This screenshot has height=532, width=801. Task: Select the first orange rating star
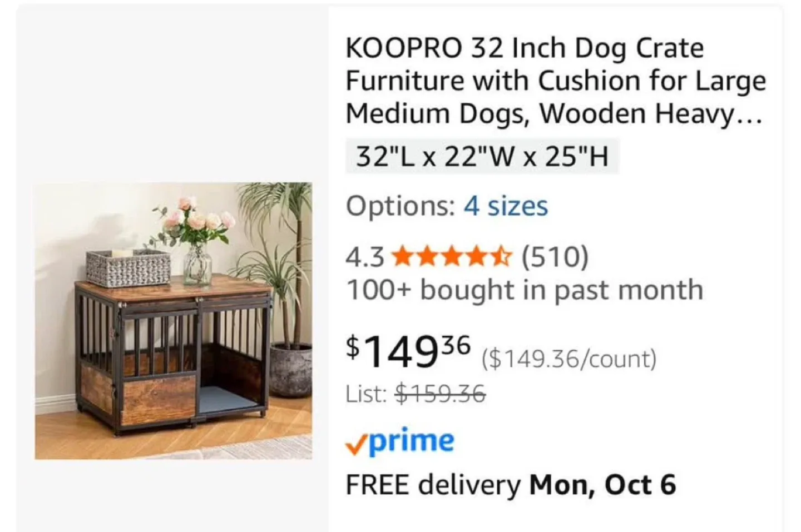pyautogui.click(x=402, y=257)
